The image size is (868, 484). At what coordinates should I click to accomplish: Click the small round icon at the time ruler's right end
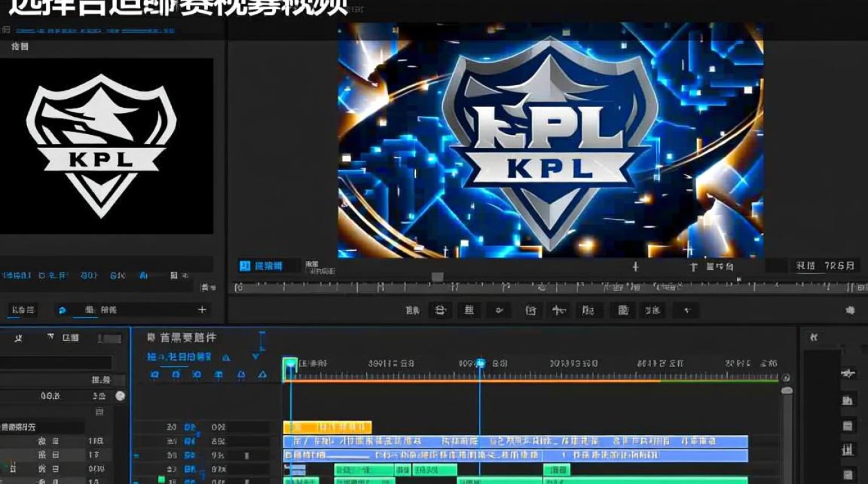786,378
